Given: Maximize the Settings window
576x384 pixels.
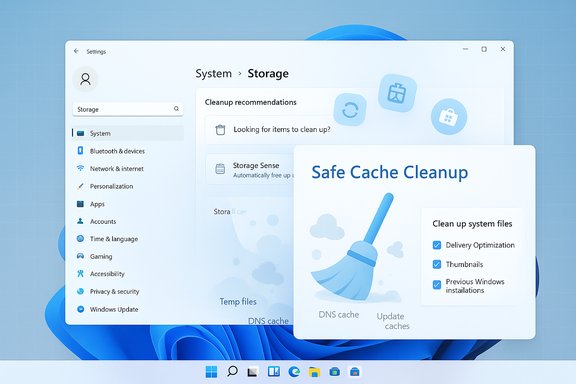Looking at the screenshot, I should [x=484, y=49].
